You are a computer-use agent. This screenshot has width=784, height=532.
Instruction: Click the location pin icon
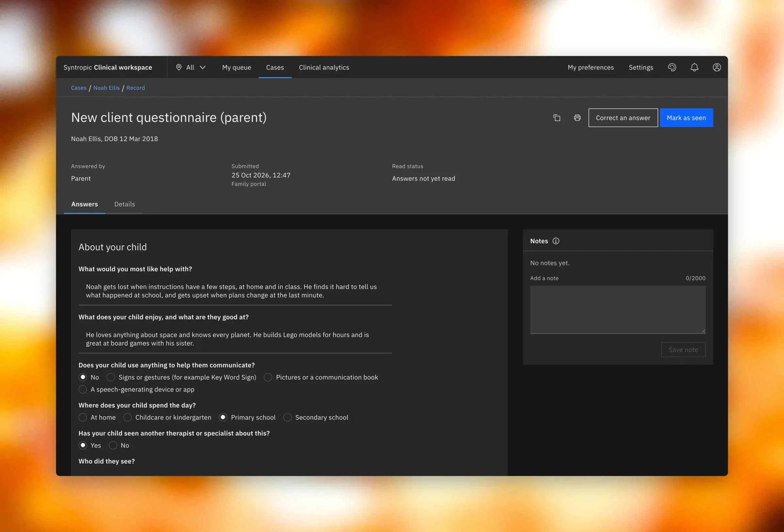click(x=179, y=68)
